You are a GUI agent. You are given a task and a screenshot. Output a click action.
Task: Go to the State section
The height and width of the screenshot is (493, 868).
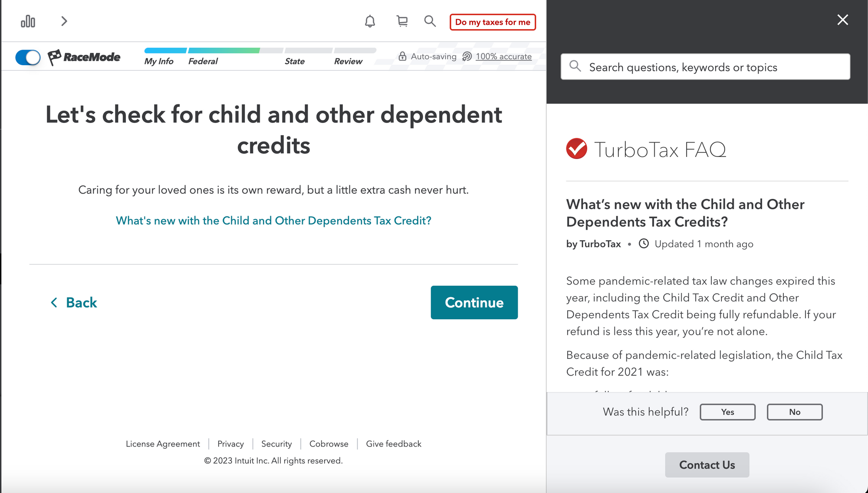click(295, 61)
